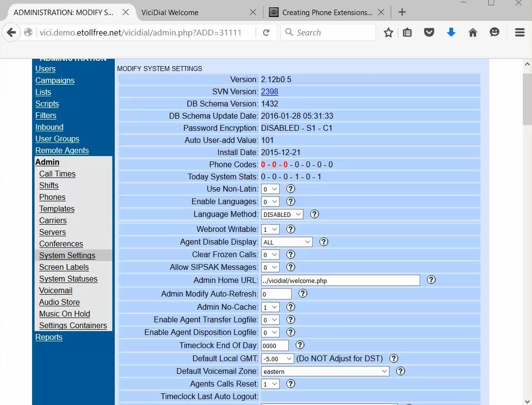The image size is (532, 405).
Task: Open a new tab with the plus icon
Action: pyautogui.click(x=402, y=12)
